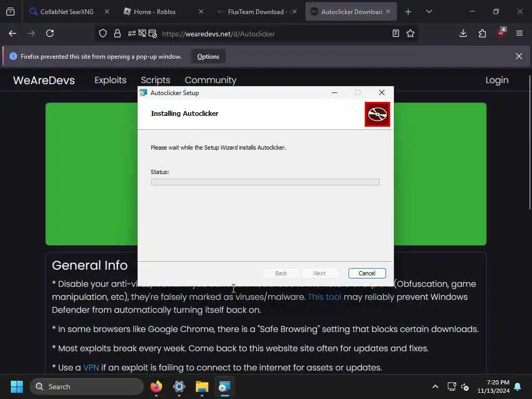Open pop-up blocker Options dropdown

208,57
